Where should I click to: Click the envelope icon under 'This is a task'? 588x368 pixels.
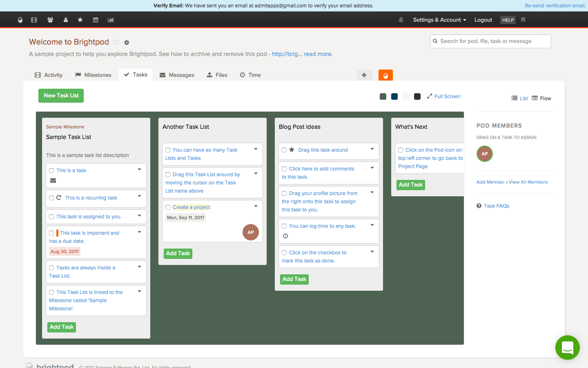53,181
